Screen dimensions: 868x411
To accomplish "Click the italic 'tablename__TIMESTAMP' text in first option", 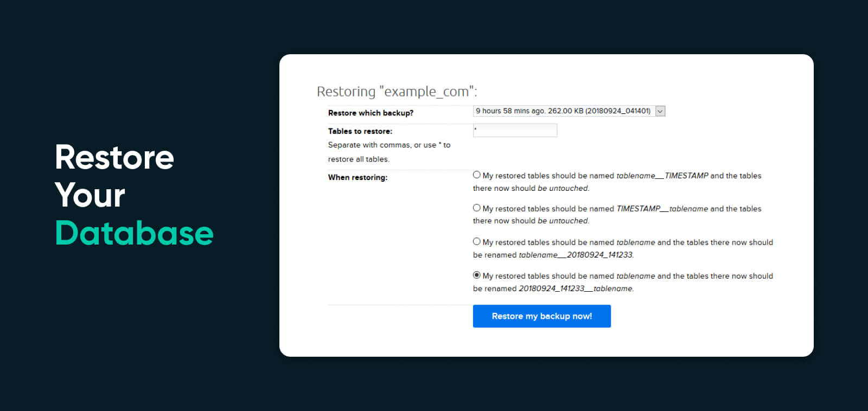I will click(662, 176).
